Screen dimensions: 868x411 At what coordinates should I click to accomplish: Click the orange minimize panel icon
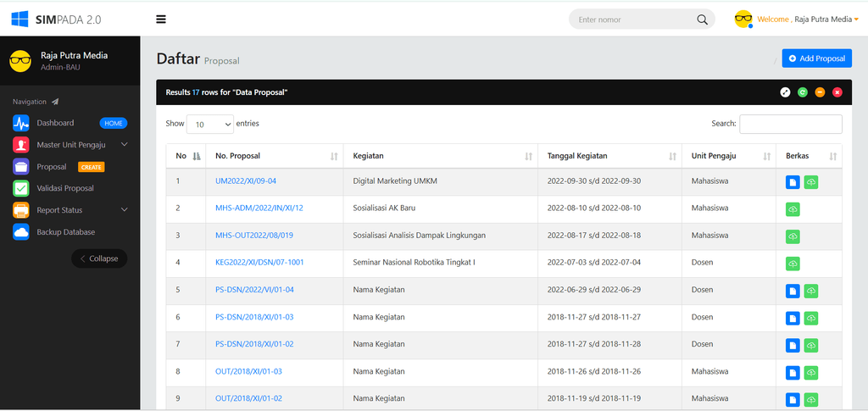pyautogui.click(x=820, y=92)
